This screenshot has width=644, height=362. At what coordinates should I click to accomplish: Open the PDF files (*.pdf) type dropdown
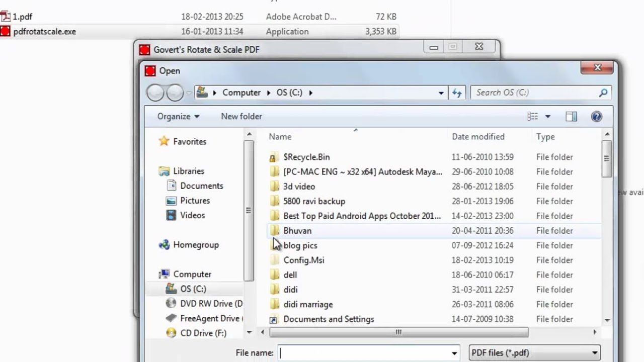(x=534, y=353)
